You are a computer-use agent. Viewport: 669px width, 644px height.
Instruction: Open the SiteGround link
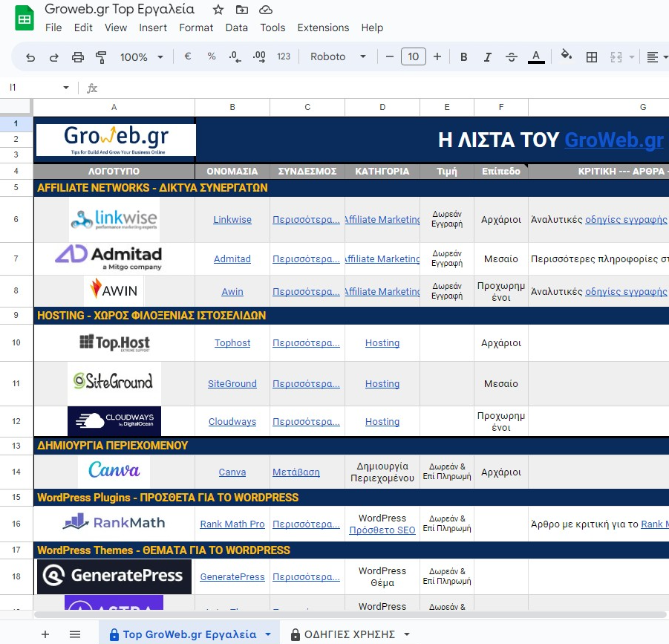232,384
